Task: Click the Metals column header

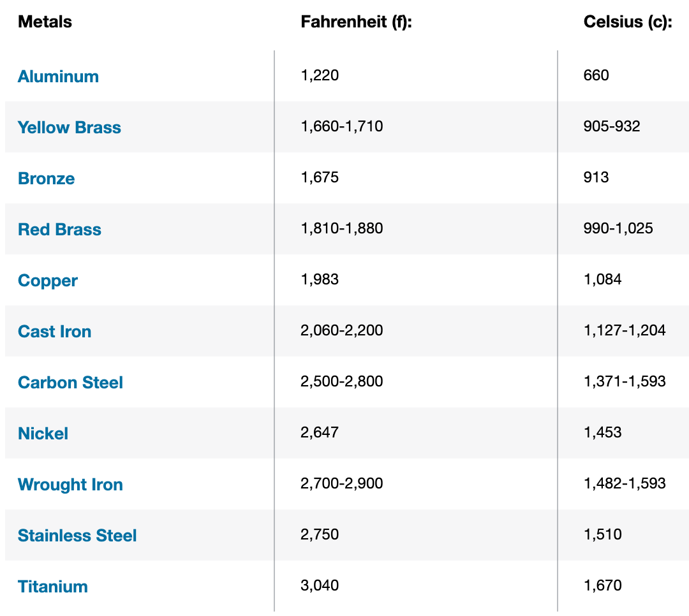Action: coord(45,22)
